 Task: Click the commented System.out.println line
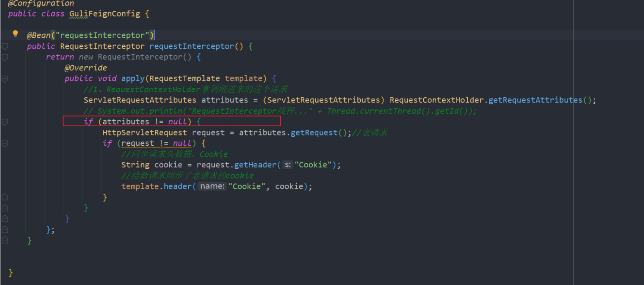280,111
